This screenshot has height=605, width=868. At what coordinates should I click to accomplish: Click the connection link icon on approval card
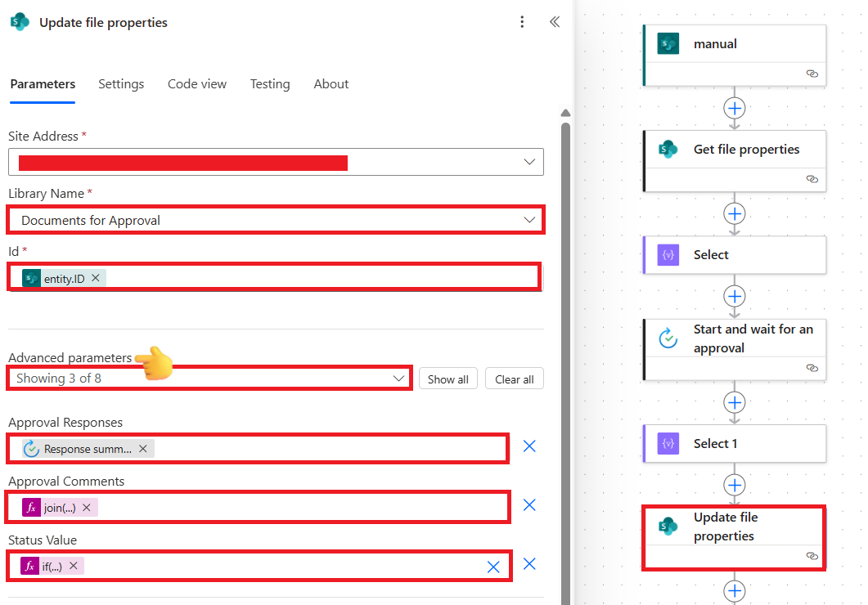coord(812,368)
